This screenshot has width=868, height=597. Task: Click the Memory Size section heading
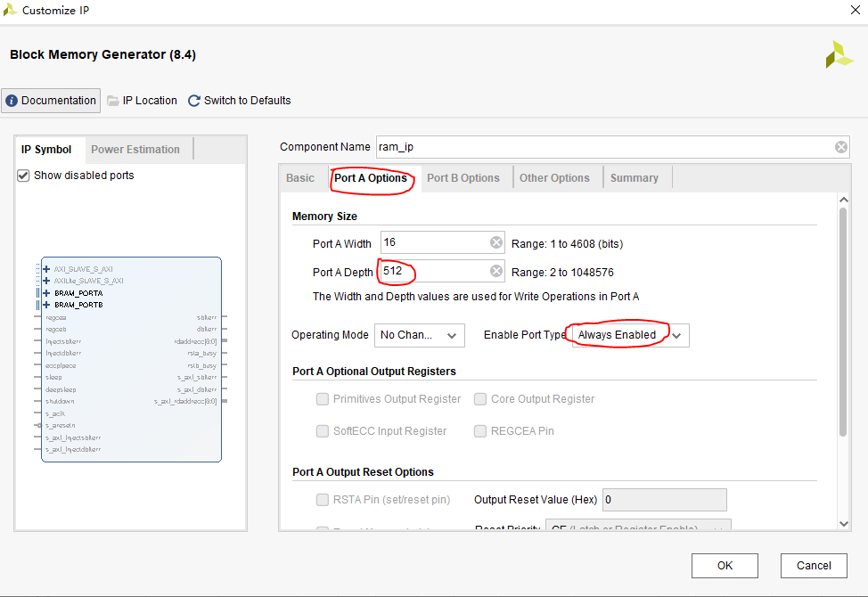click(324, 217)
